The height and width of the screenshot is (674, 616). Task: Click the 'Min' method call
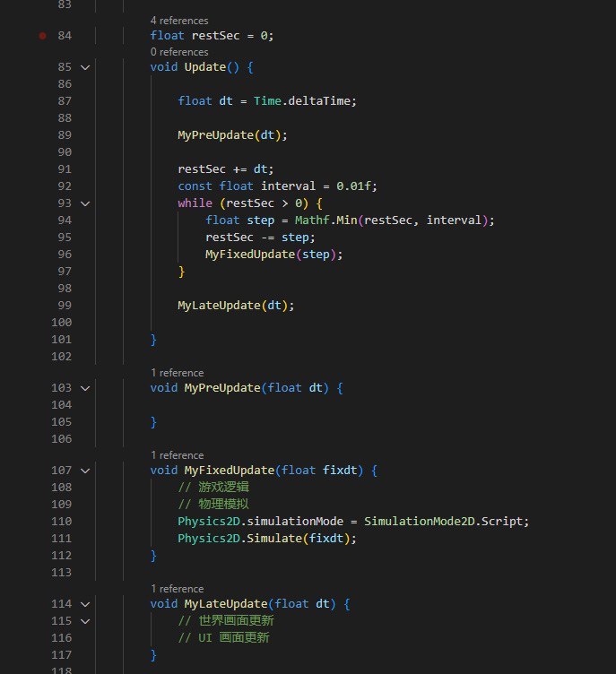point(346,220)
